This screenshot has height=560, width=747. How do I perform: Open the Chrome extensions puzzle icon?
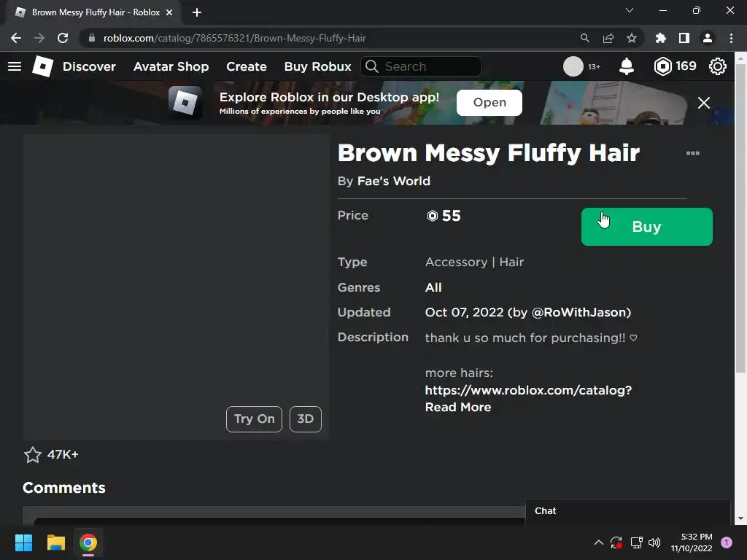pos(660,38)
